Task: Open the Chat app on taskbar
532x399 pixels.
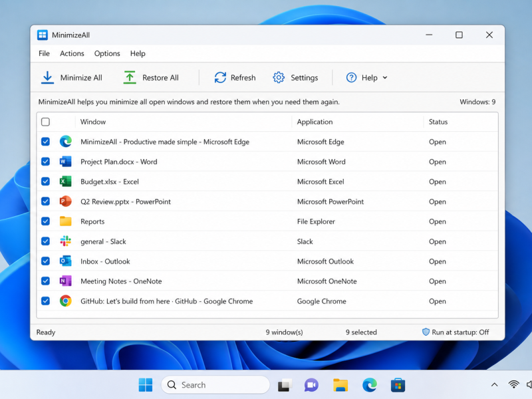Action: coord(311,385)
